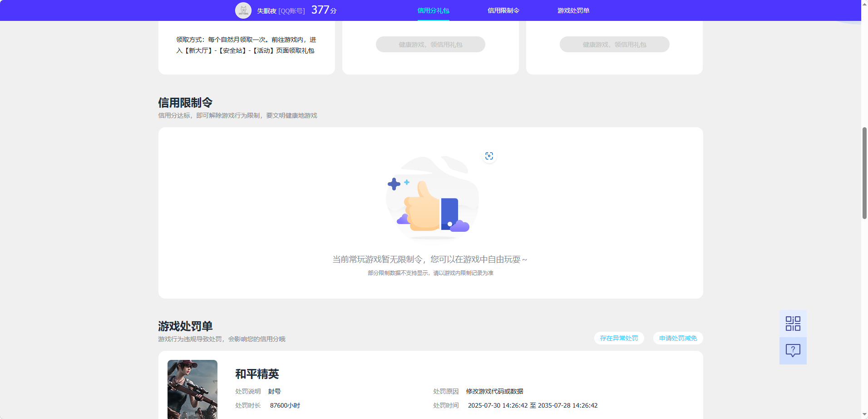Click the 游戏处罚单 section heading
Image resolution: width=868 pixels, height=419 pixels.
click(x=185, y=326)
